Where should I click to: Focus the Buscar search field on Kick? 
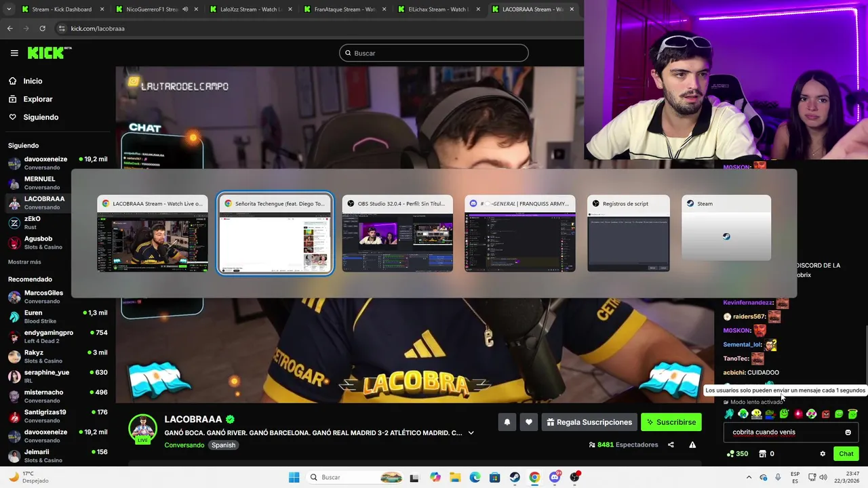point(434,53)
